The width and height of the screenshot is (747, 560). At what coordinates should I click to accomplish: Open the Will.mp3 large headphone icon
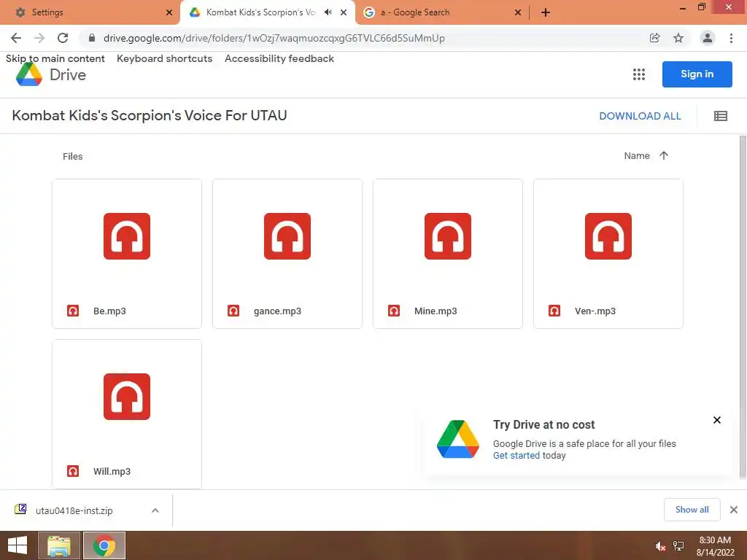coord(127,397)
